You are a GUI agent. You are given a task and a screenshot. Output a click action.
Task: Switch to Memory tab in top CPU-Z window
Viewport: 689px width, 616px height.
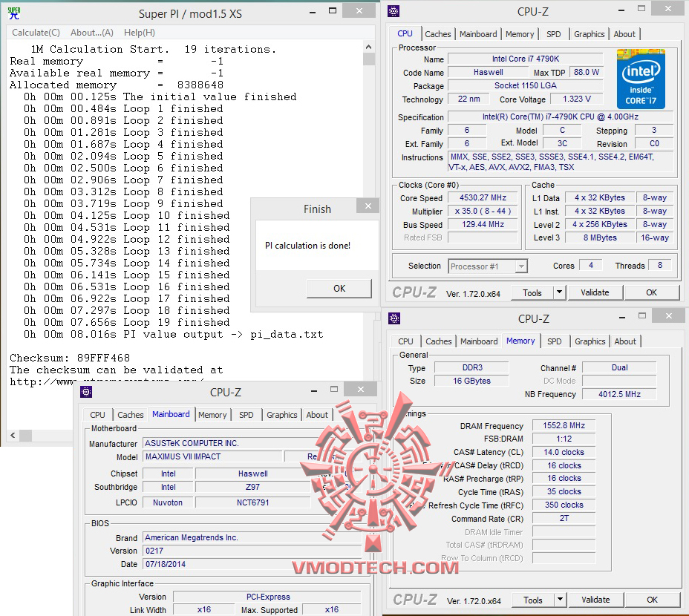[520, 34]
